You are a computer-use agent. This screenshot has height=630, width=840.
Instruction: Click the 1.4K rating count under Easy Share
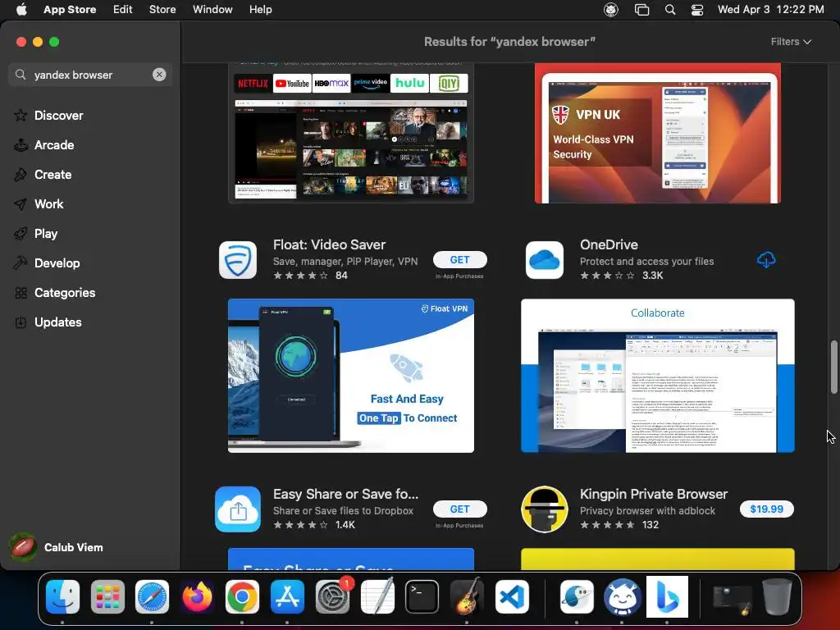[x=345, y=525]
